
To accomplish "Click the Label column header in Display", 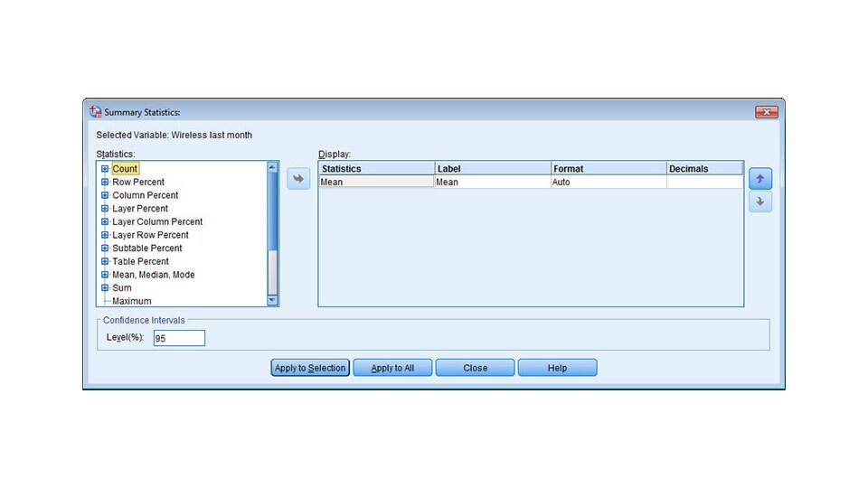I will point(493,169).
